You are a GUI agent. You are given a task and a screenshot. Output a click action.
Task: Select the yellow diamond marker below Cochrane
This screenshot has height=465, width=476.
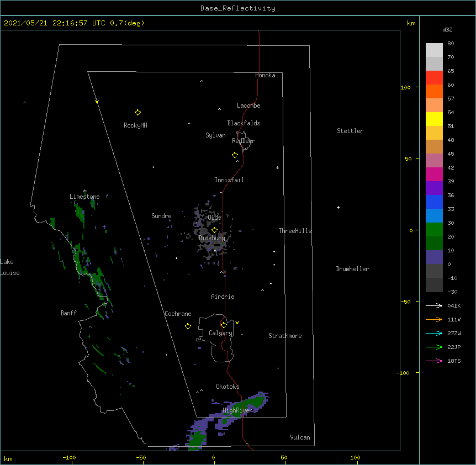point(188,326)
